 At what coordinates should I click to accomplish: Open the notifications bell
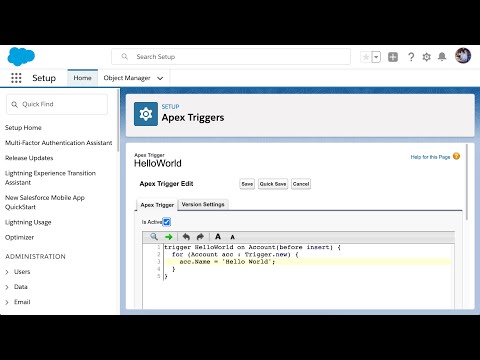click(442, 57)
